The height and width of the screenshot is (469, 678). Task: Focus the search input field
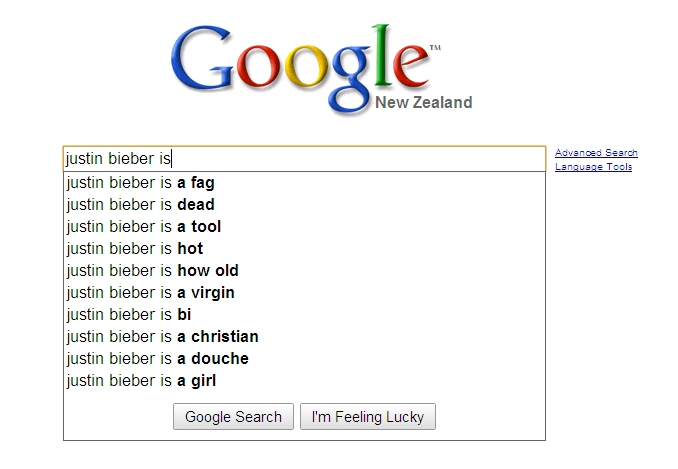[x=350, y=158]
